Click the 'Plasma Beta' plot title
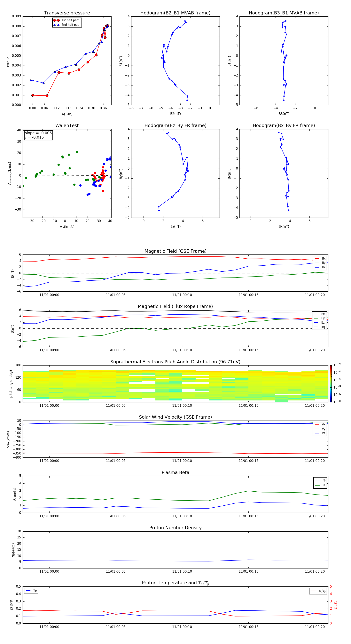The height and width of the screenshot is (644, 351). pos(175,472)
